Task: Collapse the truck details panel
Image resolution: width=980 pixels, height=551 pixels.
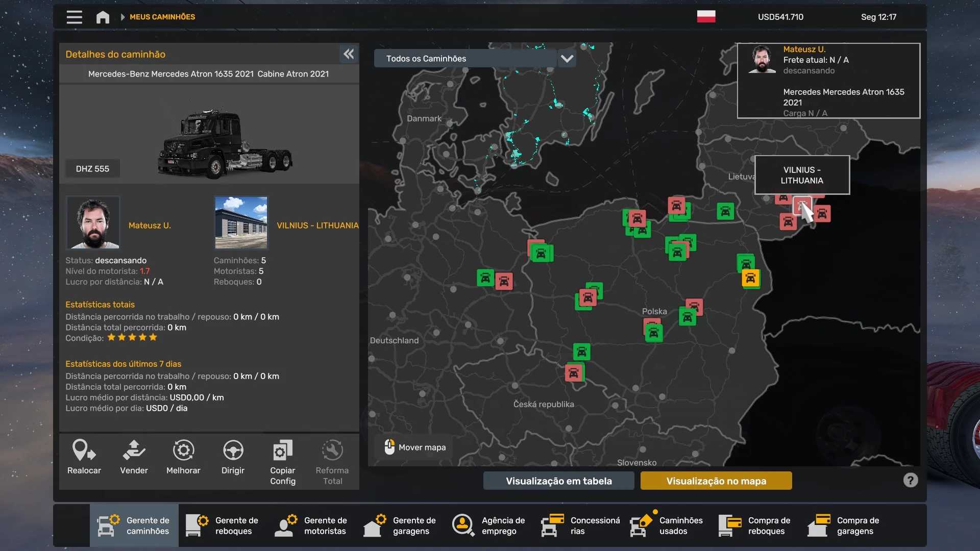Action: 349,54
